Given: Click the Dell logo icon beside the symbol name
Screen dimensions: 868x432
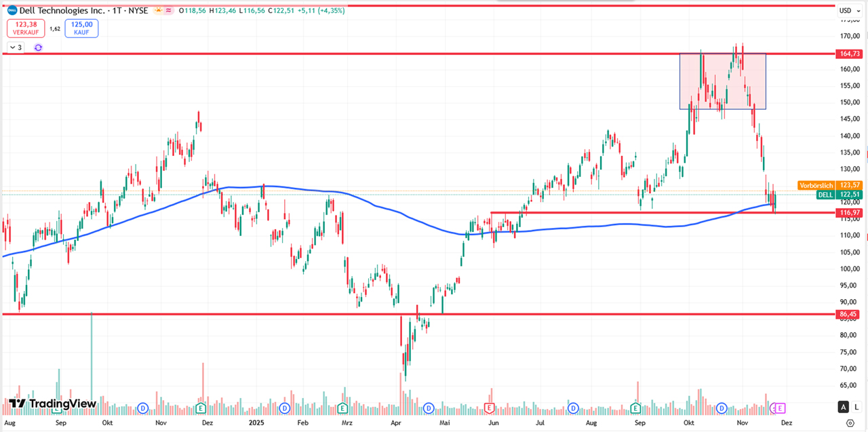Looking at the screenshot, I should (x=12, y=10).
